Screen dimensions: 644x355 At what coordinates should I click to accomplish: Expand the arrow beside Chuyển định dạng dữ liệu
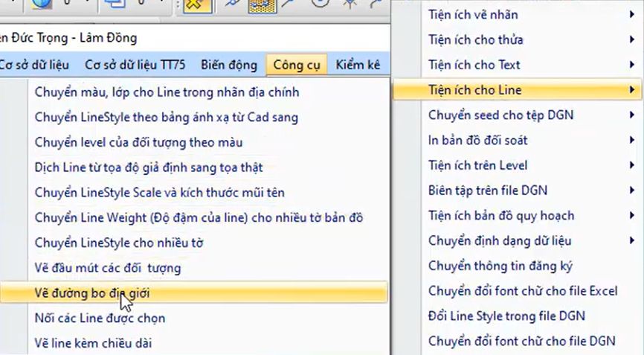click(x=631, y=240)
